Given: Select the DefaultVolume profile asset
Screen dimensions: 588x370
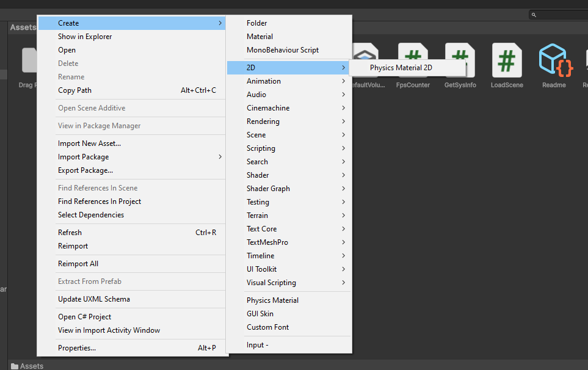Looking at the screenshot, I should point(366,61).
